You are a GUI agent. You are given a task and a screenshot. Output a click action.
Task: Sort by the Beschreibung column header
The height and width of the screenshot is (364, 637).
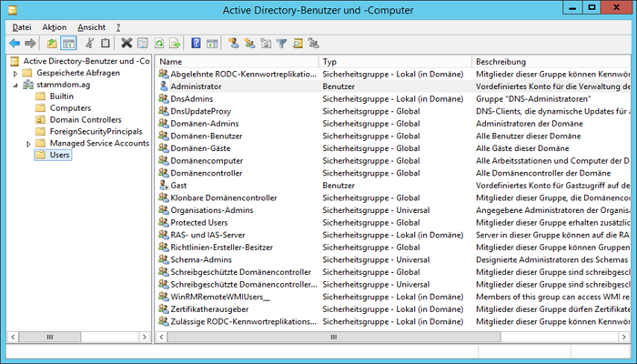(x=551, y=61)
